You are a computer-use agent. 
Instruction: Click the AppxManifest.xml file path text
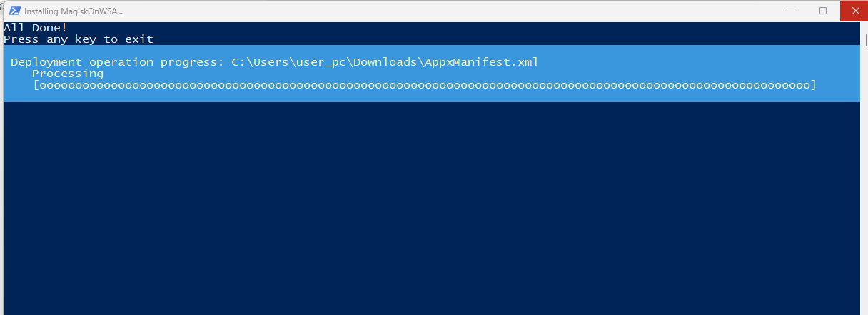[385, 62]
